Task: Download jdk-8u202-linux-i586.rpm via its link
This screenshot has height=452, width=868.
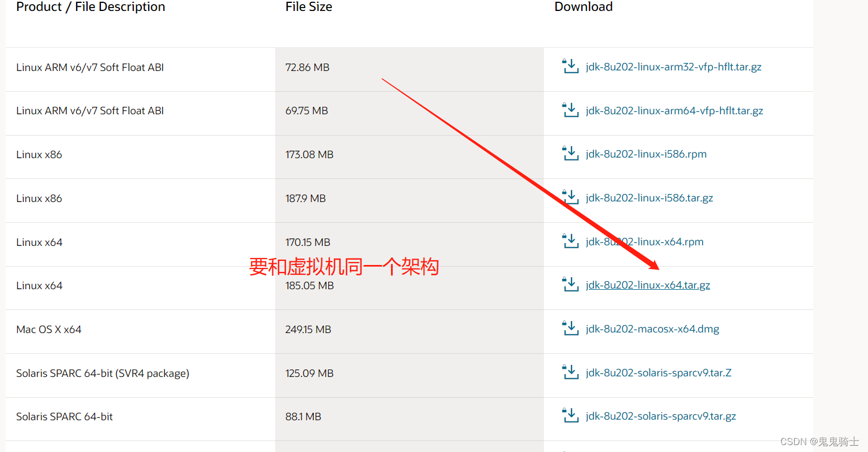Action: (646, 154)
